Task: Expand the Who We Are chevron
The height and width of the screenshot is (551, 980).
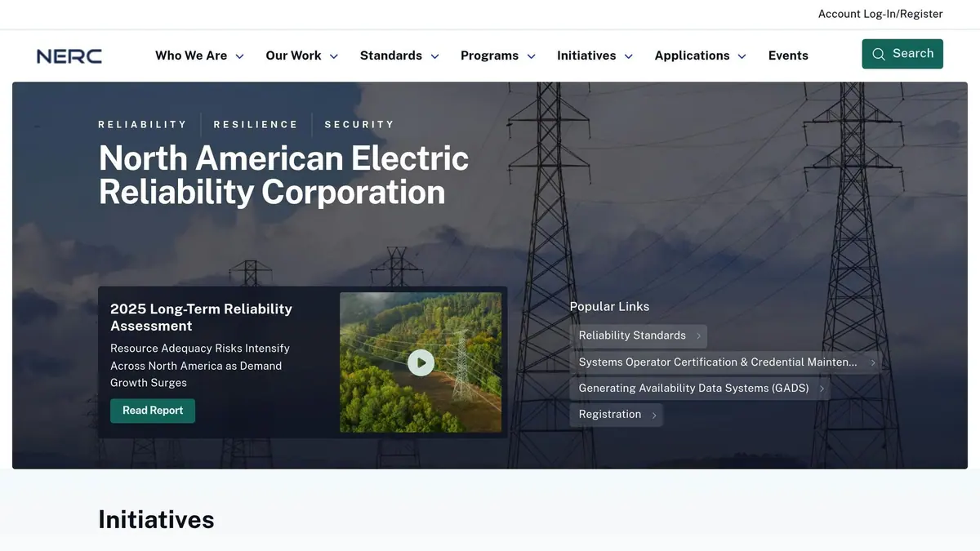Action: (239, 56)
